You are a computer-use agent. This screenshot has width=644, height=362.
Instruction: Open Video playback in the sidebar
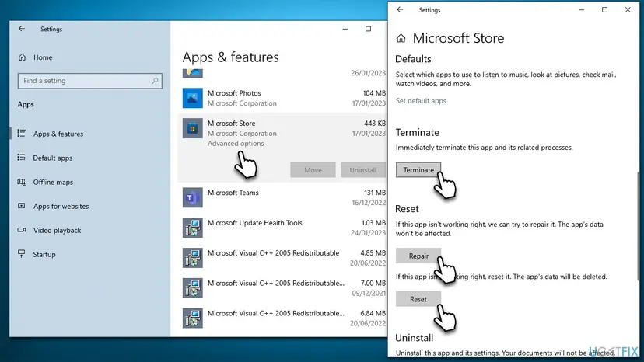(x=57, y=230)
